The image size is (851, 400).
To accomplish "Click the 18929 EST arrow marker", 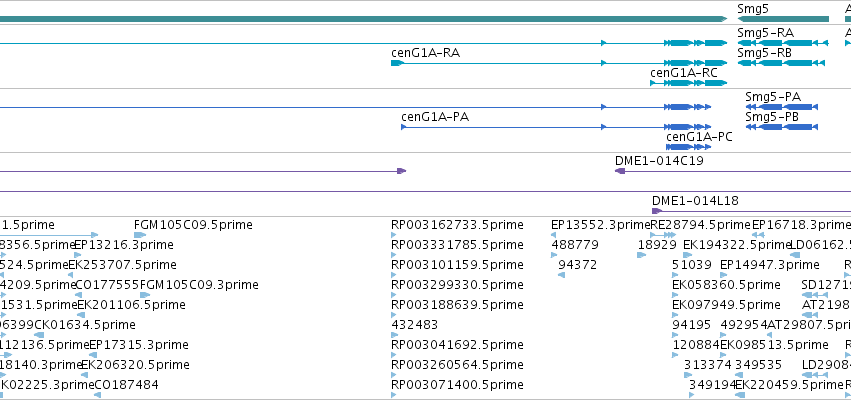I will 642,255.
